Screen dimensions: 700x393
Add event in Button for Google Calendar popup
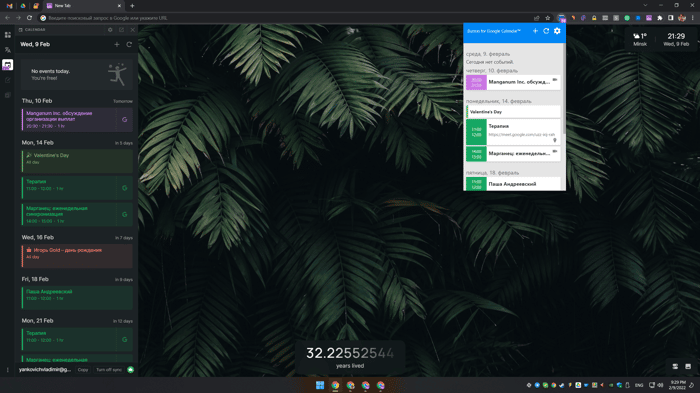535,31
